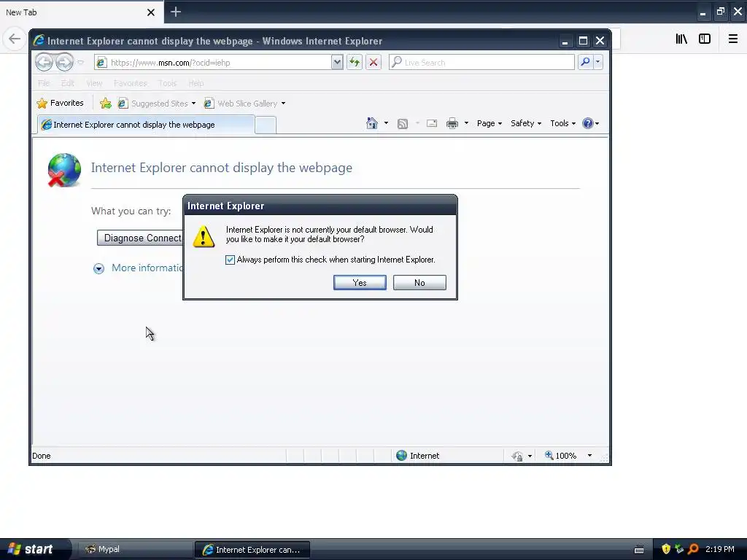Open the View menu in Internet Explorer

click(x=94, y=83)
